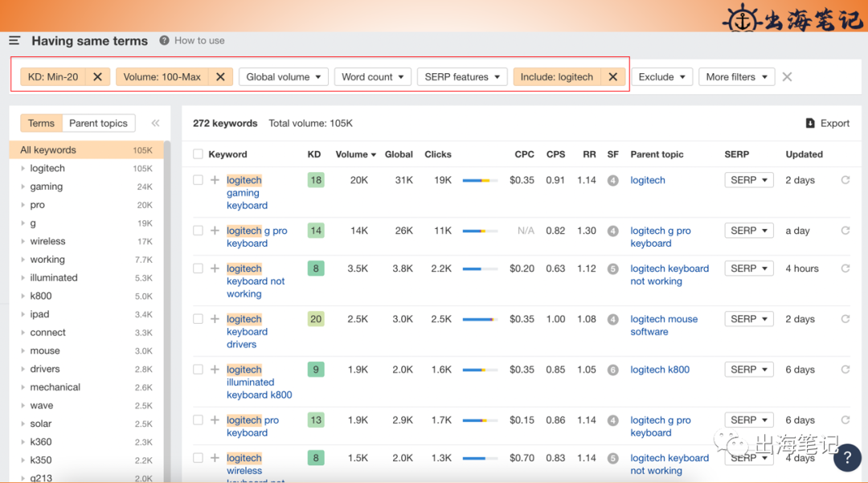The image size is (868, 483).
Task: Open the SERP features dropdown
Action: [461, 77]
